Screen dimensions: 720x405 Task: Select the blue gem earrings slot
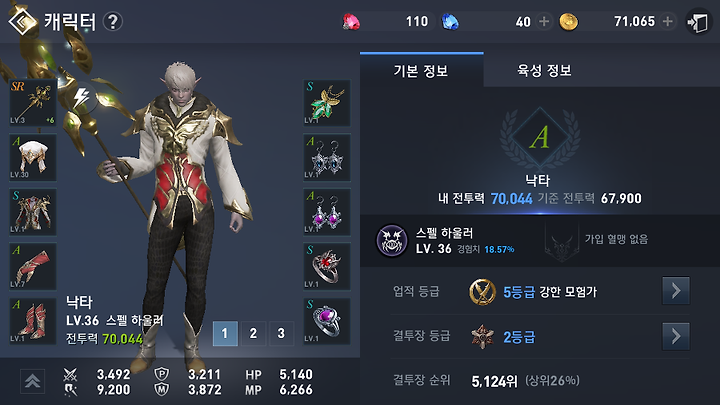pyautogui.click(x=327, y=157)
